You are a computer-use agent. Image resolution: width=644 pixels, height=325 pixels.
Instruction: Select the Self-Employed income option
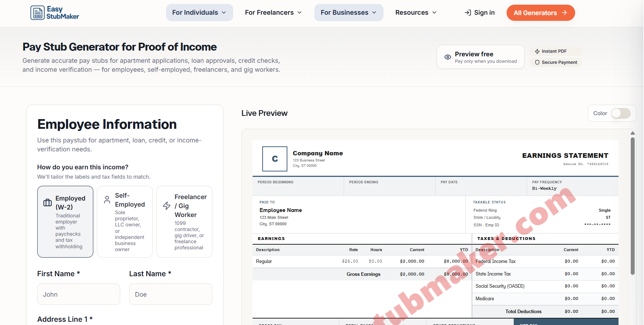tap(125, 222)
